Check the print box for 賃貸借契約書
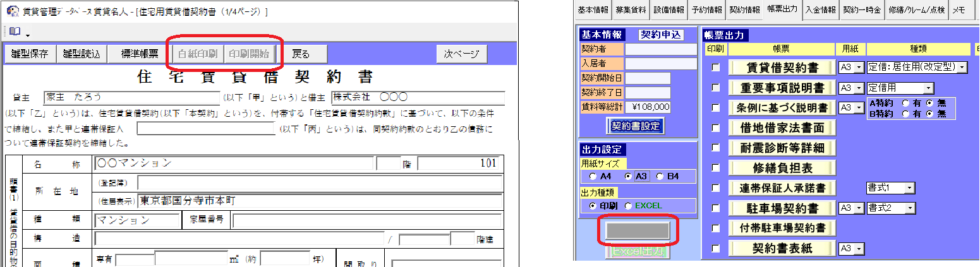The image size is (980, 267). pos(716,68)
